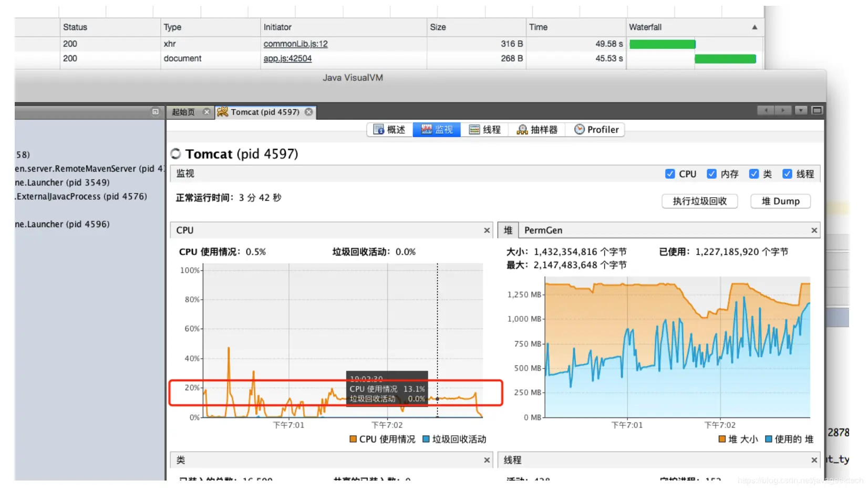
Task: Select RemoteMavenServer process in applications tree
Action: tap(89, 169)
